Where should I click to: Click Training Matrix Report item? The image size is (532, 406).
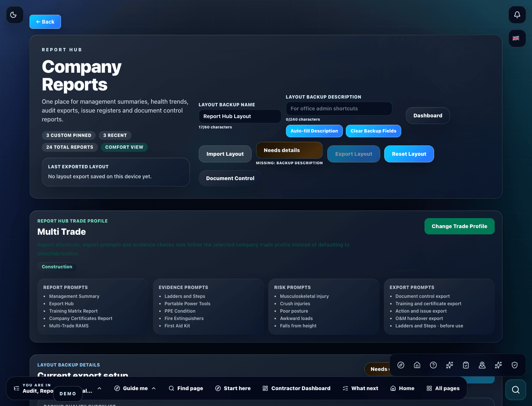tap(74, 311)
